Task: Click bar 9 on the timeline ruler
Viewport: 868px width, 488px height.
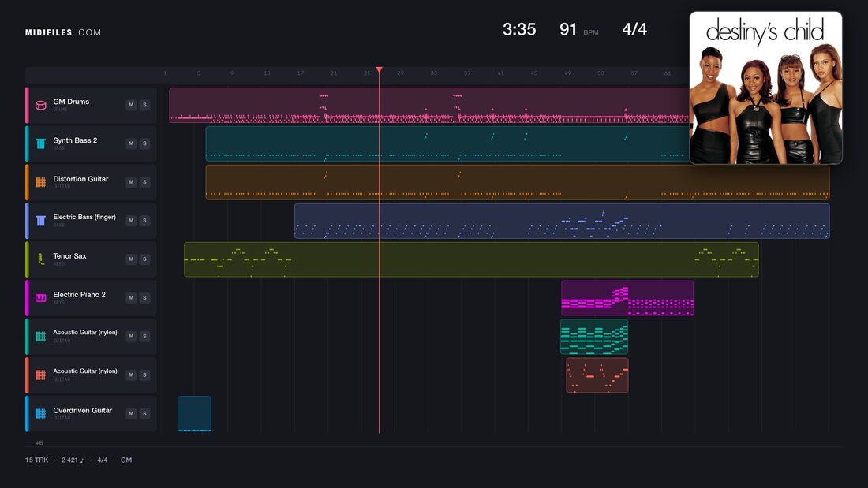Action: click(x=232, y=73)
